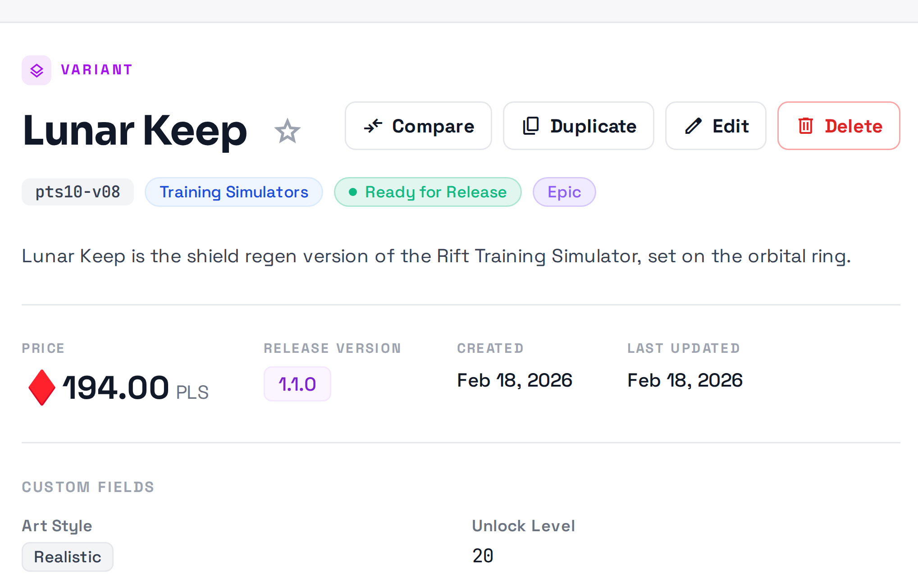The width and height of the screenshot is (918, 588).
Task: Click the Epic rarity badge
Action: 564,192
